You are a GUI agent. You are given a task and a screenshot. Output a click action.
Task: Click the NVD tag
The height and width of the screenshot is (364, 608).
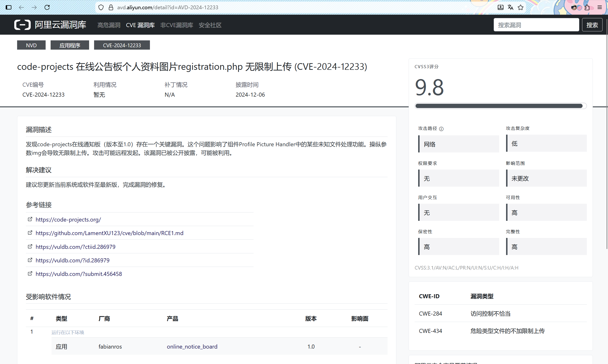(31, 45)
